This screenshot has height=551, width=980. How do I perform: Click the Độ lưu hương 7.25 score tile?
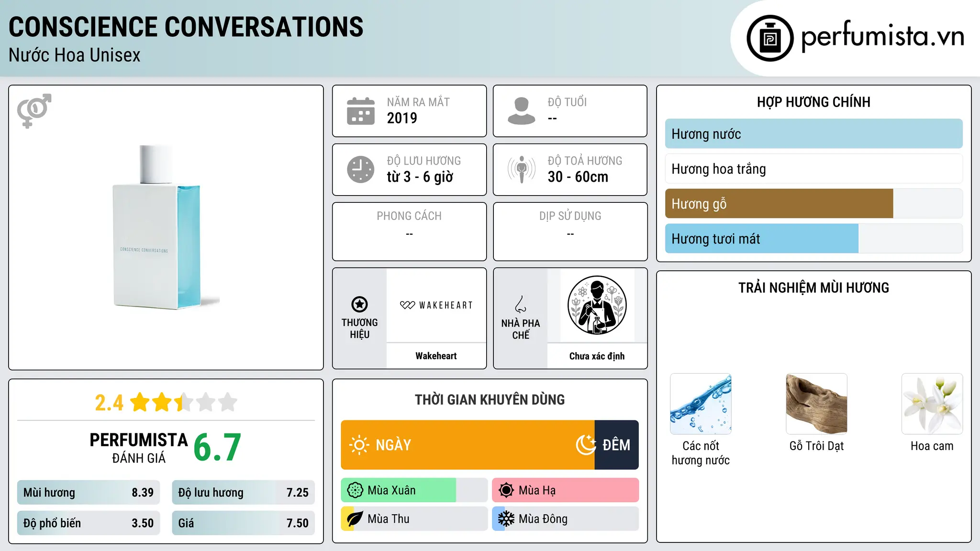244,493
